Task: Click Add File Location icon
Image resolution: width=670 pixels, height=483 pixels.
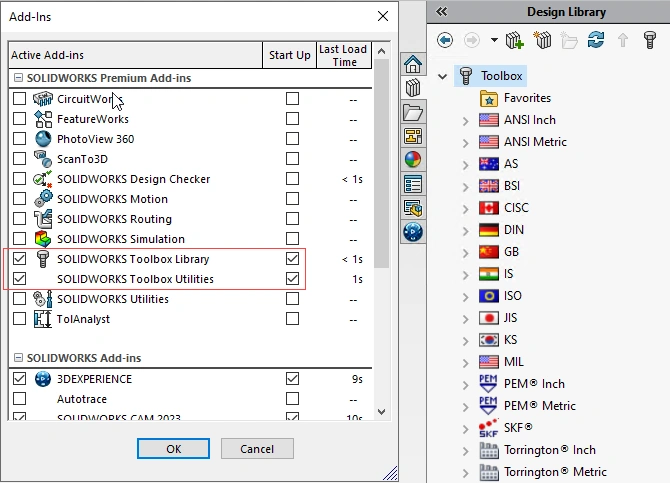Action: click(542, 40)
